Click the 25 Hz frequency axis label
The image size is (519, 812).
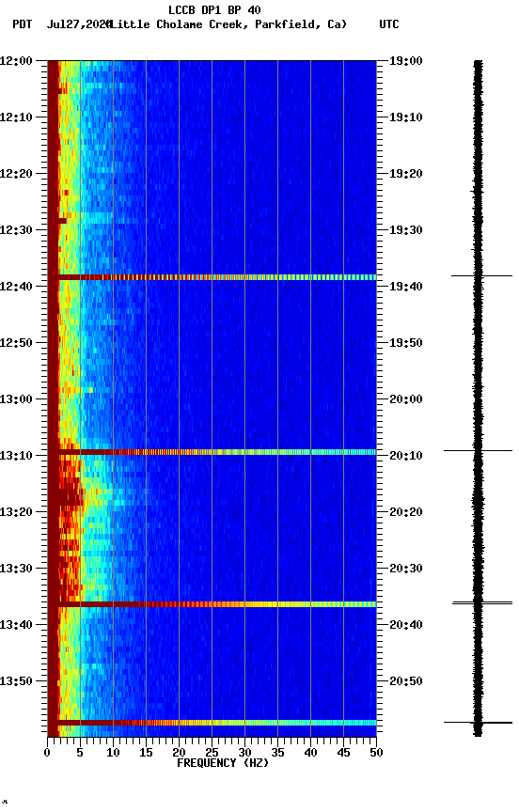(x=212, y=753)
